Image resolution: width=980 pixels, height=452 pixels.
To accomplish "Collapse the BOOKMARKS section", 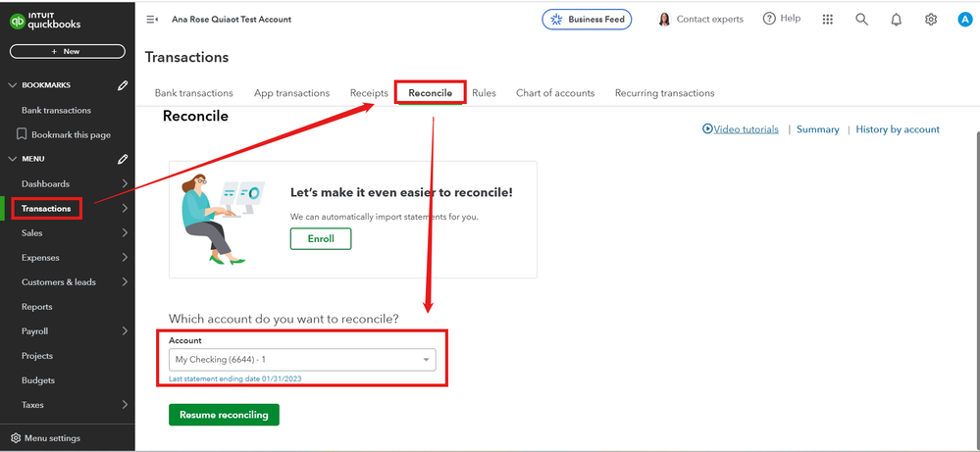I will click(x=13, y=85).
